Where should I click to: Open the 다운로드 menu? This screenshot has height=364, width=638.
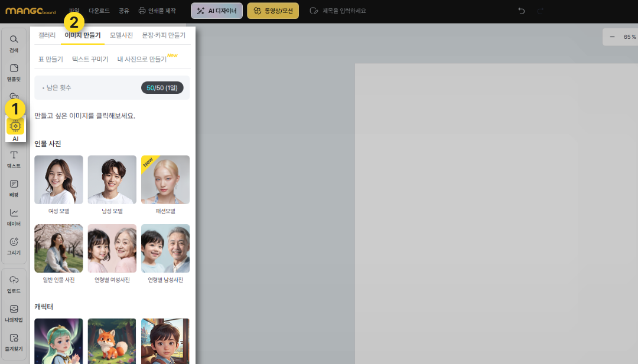pos(99,11)
